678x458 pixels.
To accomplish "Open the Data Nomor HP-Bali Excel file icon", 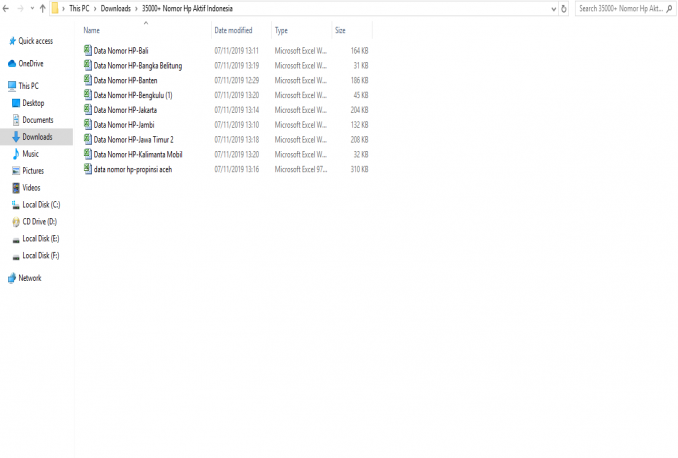I will (x=88, y=50).
